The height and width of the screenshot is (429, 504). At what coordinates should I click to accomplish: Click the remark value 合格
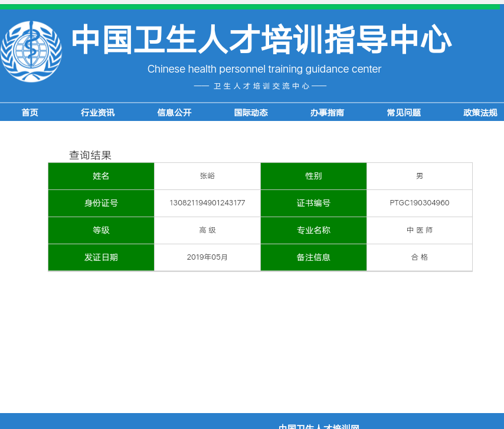coord(420,257)
